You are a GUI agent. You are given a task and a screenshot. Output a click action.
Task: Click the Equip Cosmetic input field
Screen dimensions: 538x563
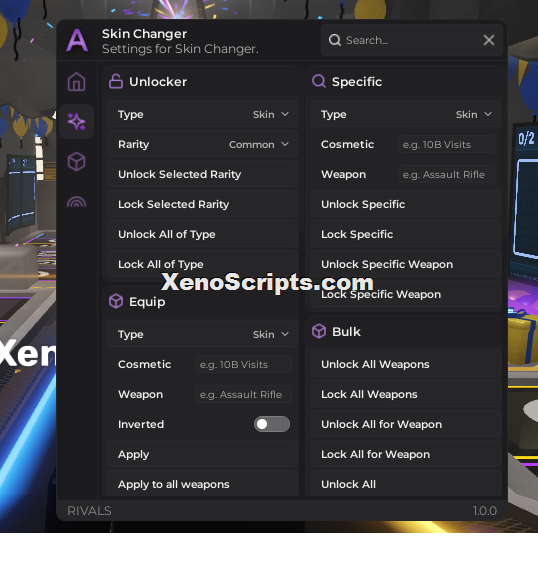pos(244,364)
